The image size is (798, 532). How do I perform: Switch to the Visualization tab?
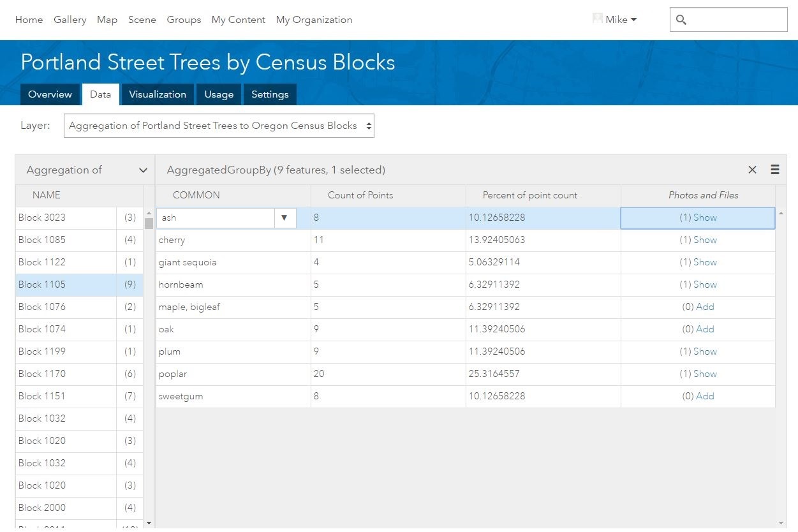tap(158, 94)
